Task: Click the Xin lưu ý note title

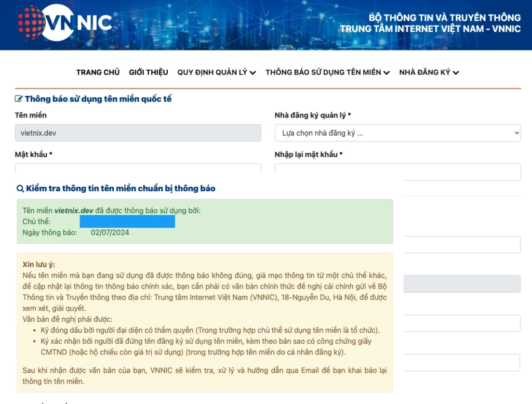Action: click(39, 264)
